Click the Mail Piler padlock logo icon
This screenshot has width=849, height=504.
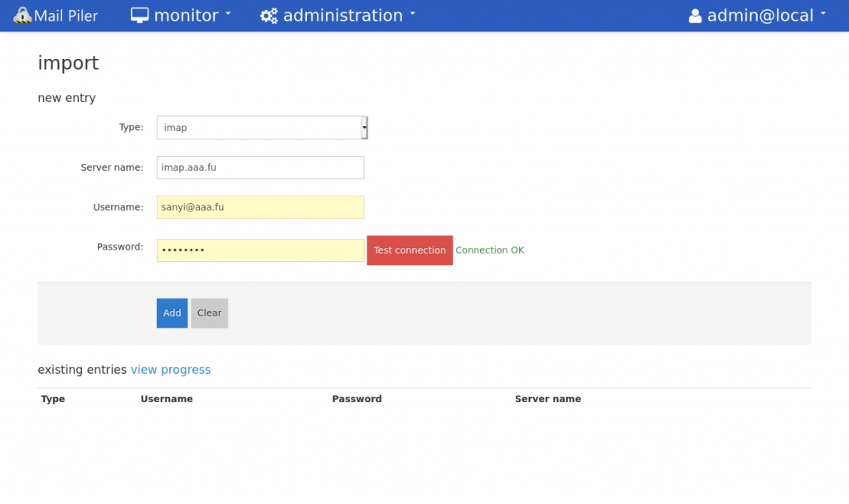coord(22,15)
